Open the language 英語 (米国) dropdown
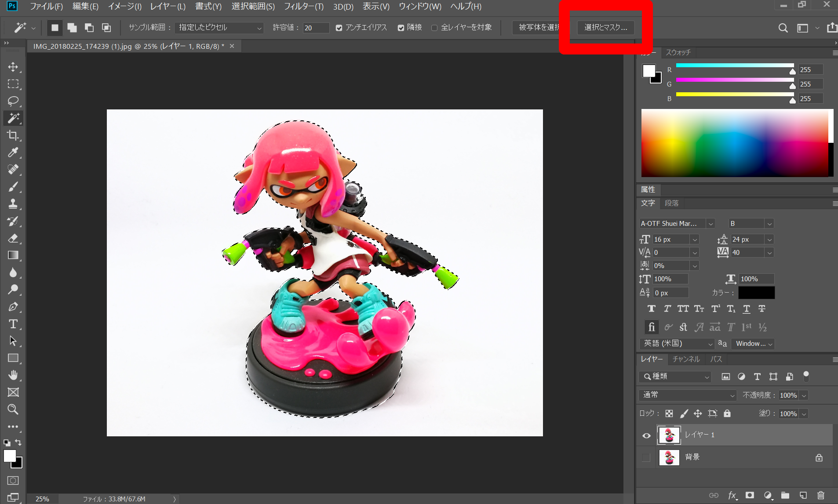This screenshot has height=504, width=838. tap(677, 343)
